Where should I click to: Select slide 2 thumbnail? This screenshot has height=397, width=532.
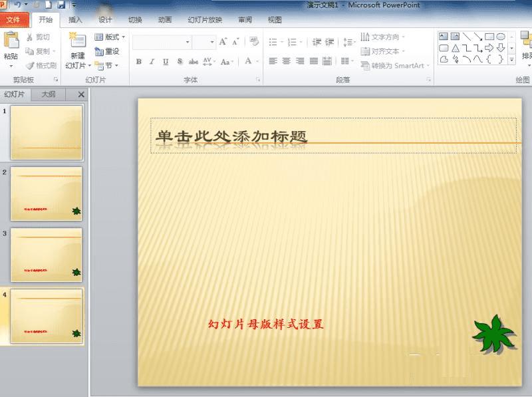46,194
